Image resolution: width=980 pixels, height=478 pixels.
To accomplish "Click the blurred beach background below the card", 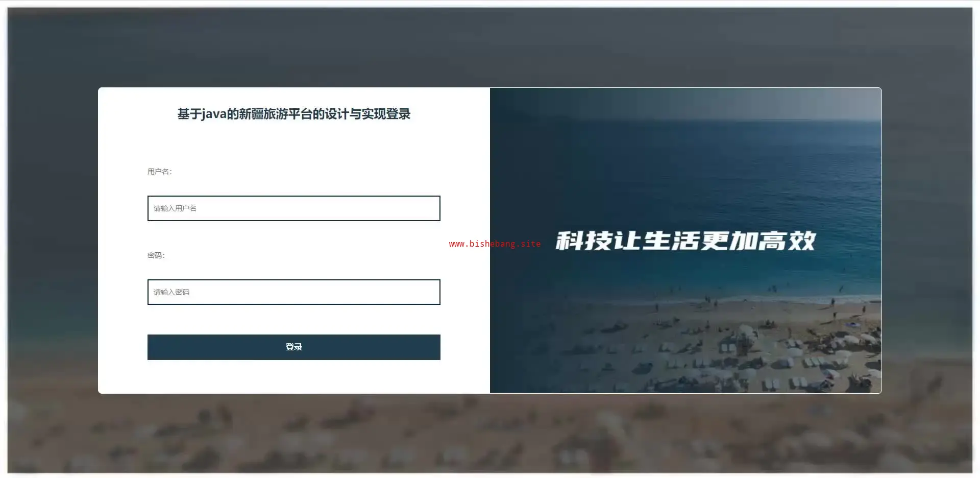I will tap(490, 433).
